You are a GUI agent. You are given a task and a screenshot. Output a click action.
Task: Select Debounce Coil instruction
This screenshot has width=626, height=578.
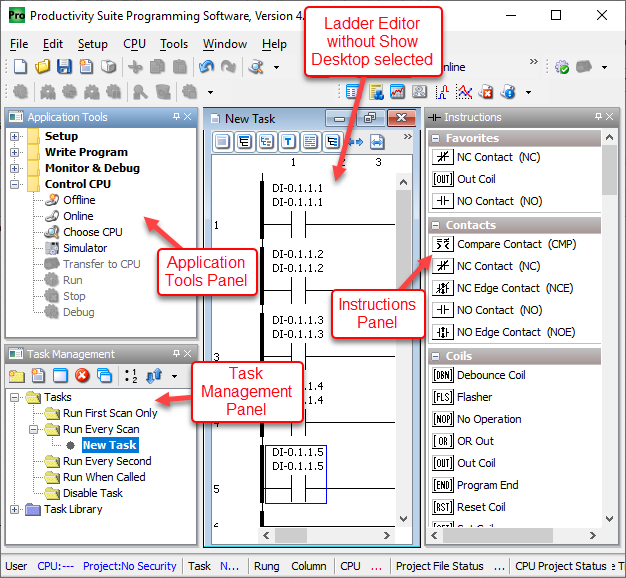coord(489,375)
